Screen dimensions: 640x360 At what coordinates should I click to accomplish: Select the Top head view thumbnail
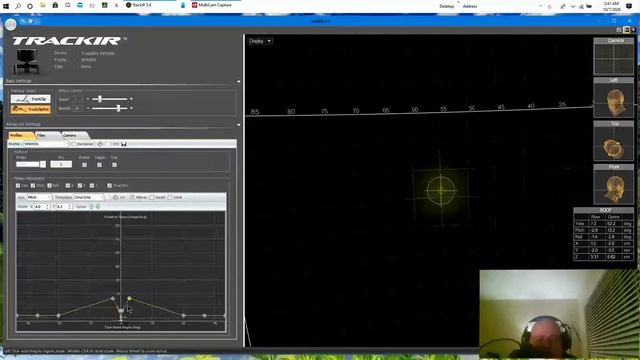tap(613, 141)
